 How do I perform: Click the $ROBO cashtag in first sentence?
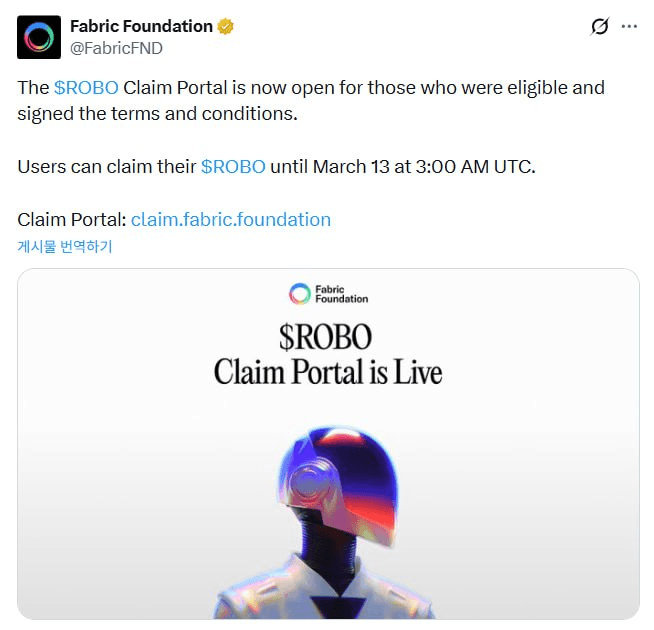pos(84,87)
